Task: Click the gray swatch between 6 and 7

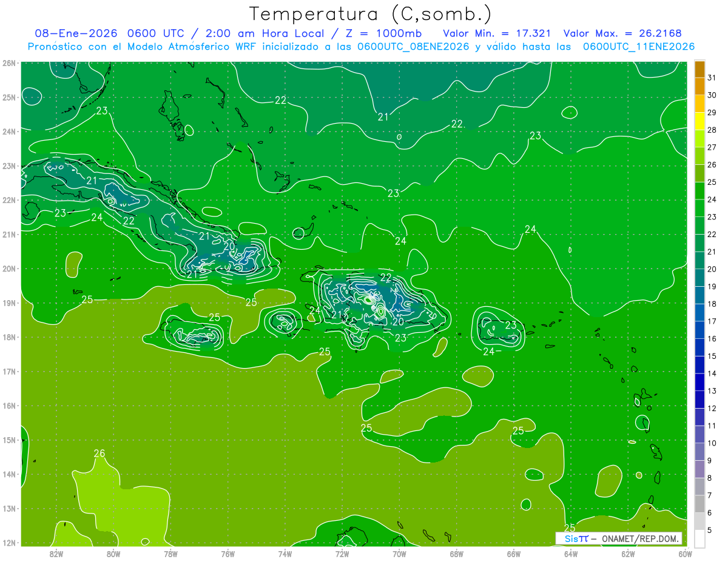Action: click(x=699, y=504)
